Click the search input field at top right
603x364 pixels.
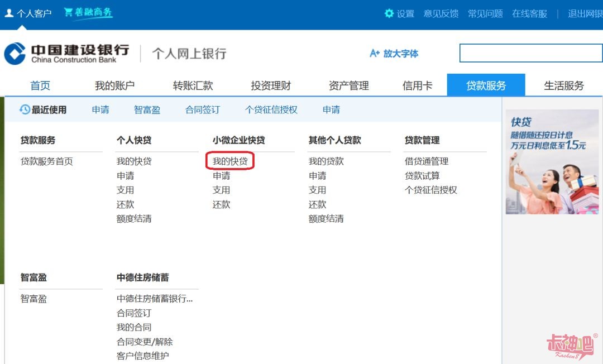click(x=530, y=53)
